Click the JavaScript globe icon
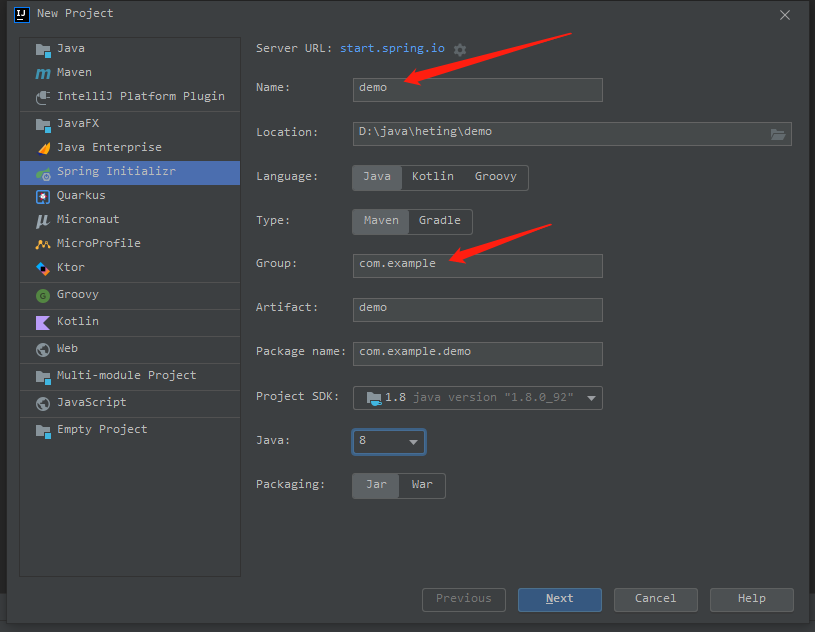The image size is (815, 632). 43,404
